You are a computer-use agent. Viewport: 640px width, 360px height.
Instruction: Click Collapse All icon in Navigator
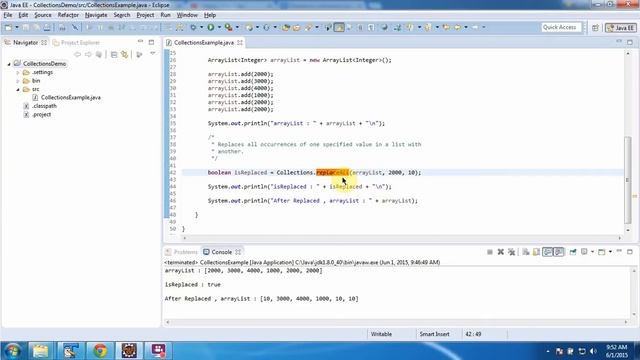(x=114, y=54)
